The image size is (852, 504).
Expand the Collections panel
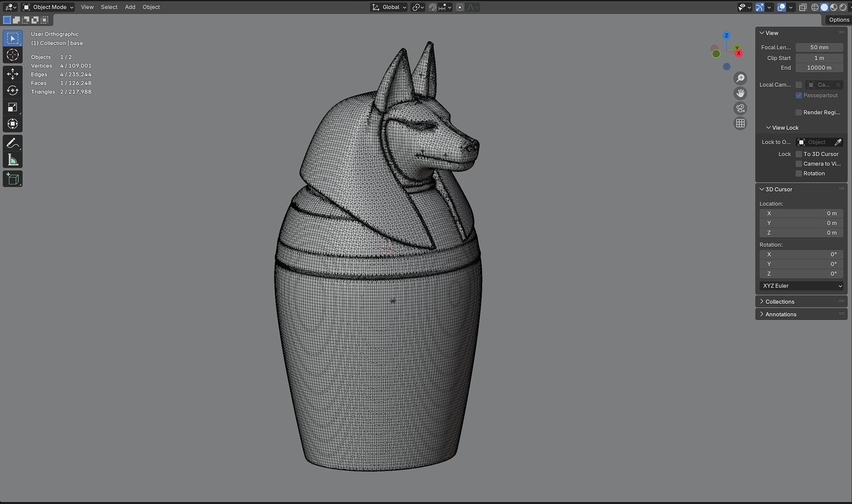pyautogui.click(x=780, y=302)
